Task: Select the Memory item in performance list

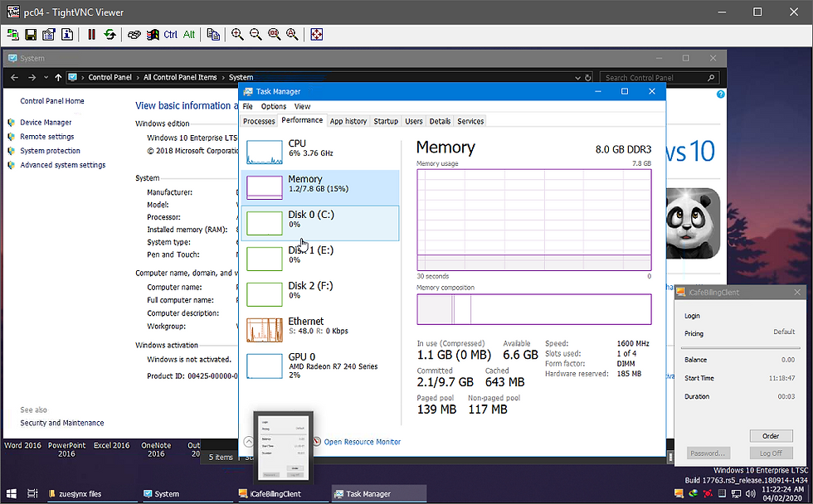Action: coord(320,187)
